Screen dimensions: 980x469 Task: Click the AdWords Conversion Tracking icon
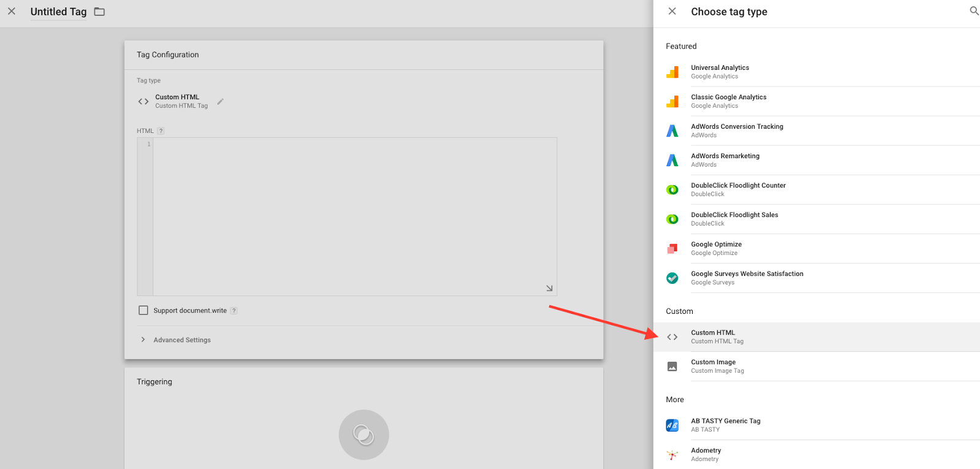pos(673,131)
